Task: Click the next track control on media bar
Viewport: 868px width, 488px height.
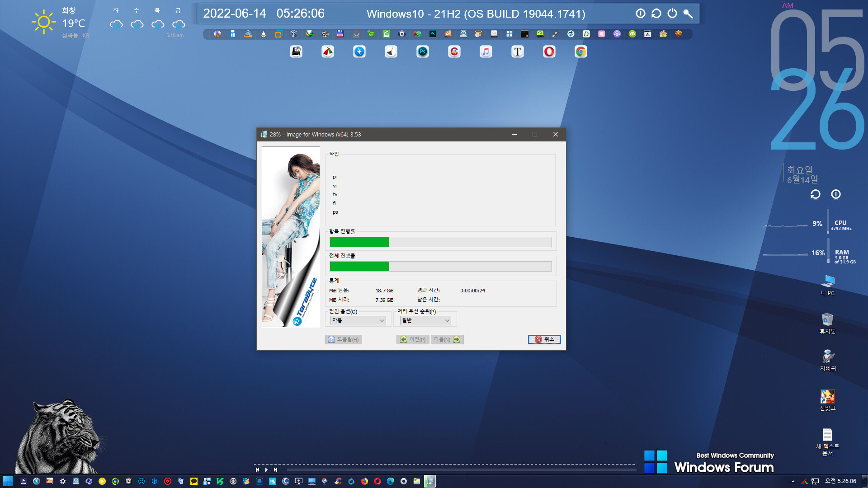Action: point(275,470)
